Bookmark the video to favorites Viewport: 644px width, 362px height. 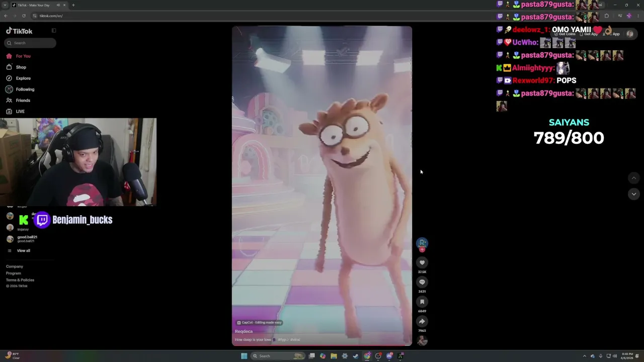coord(422,302)
